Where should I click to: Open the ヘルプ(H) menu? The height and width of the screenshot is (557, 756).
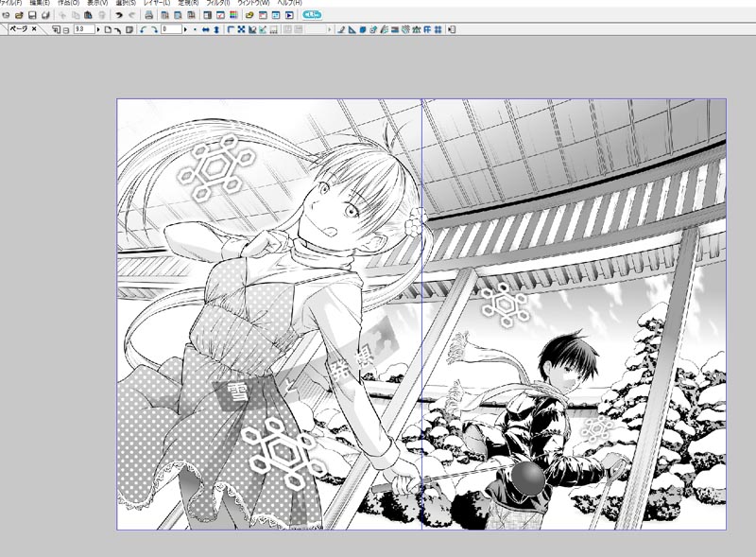coord(290,3)
